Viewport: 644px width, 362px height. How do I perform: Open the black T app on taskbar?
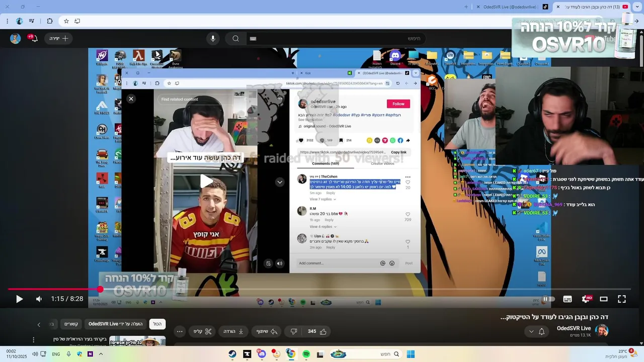[x=247, y=354]
